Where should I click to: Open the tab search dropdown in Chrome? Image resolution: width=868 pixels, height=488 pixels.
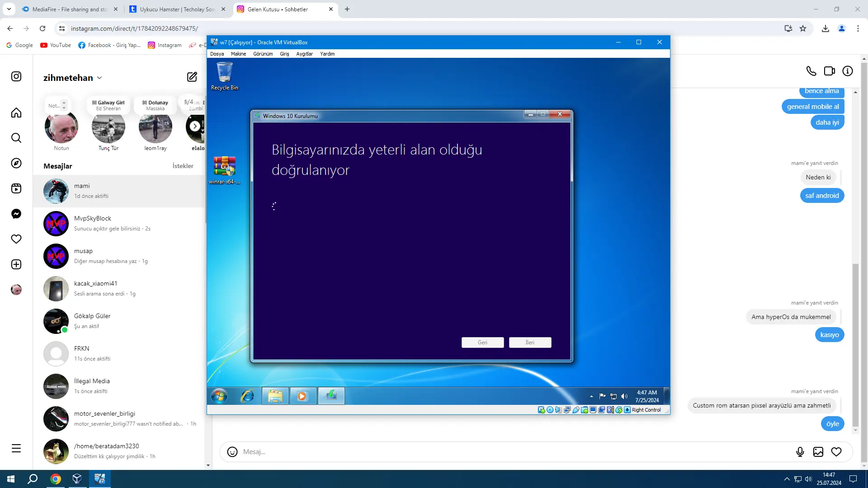[x=9, y=9]
